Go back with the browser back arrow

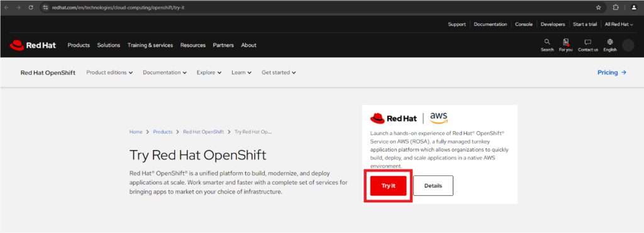(x=6, y=8)
